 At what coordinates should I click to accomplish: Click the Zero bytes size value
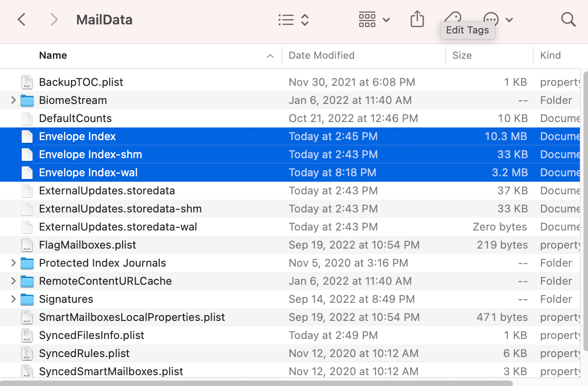click(x=500, y=227)
